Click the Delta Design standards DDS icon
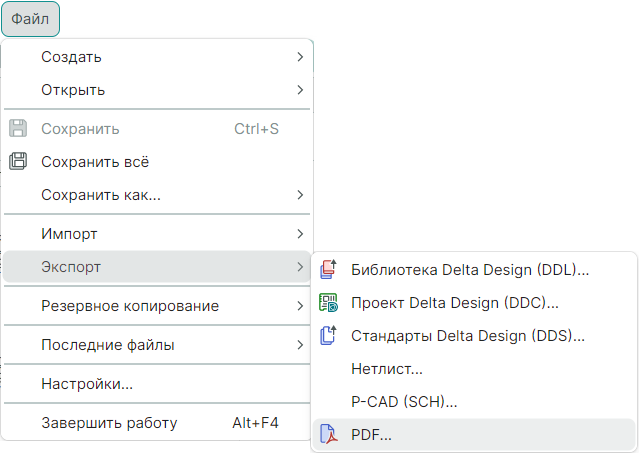Viewport: 639px width, 453px height. pos(328,336)
